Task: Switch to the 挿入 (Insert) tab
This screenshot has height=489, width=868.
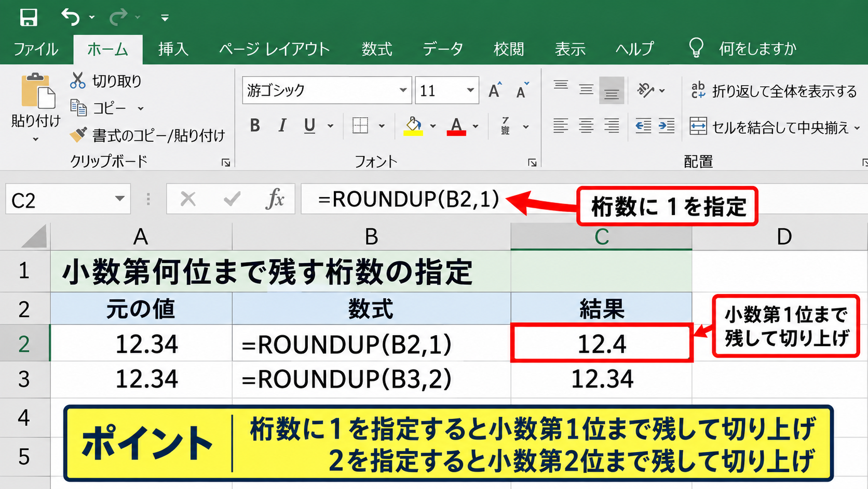Action: click(173, 49)
